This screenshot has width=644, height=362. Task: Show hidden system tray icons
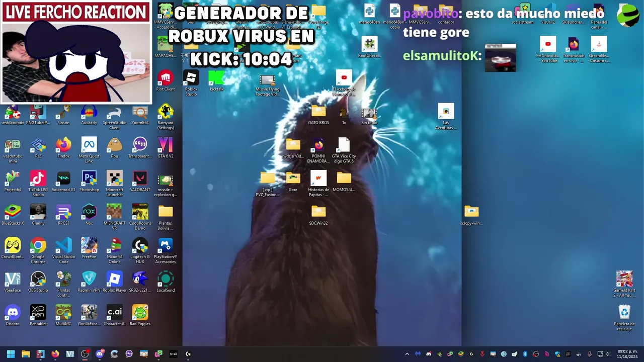tap(407, 354)
